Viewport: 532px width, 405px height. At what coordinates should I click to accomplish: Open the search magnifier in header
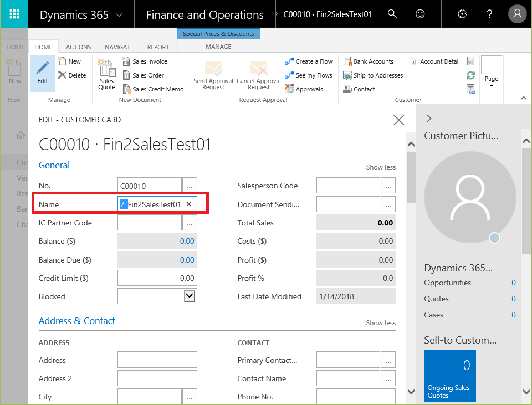click(x=392, y=14)
